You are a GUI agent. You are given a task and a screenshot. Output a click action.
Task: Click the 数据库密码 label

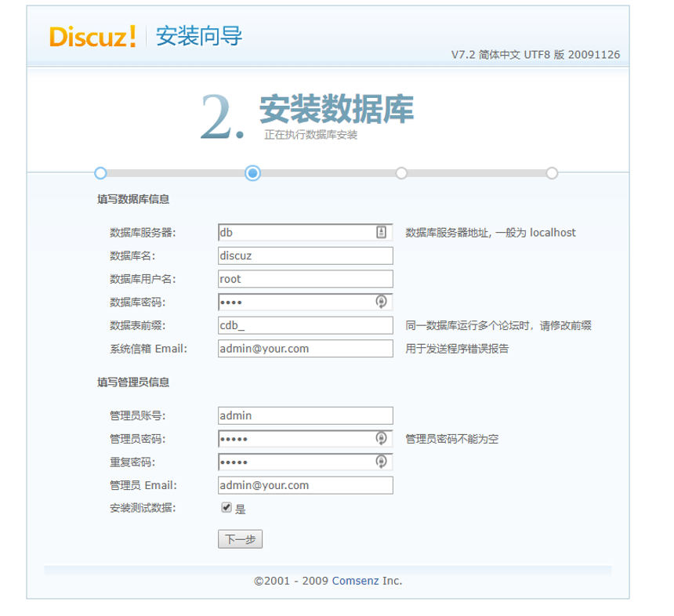click(x=138, y=303)
